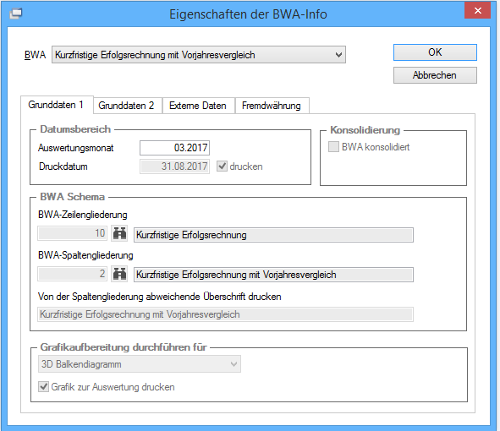Image resolution: width=500 pixels, height=431 pixels.
Task: Click the Spaltengliederung number field showing 2
Action: [72, 274]
